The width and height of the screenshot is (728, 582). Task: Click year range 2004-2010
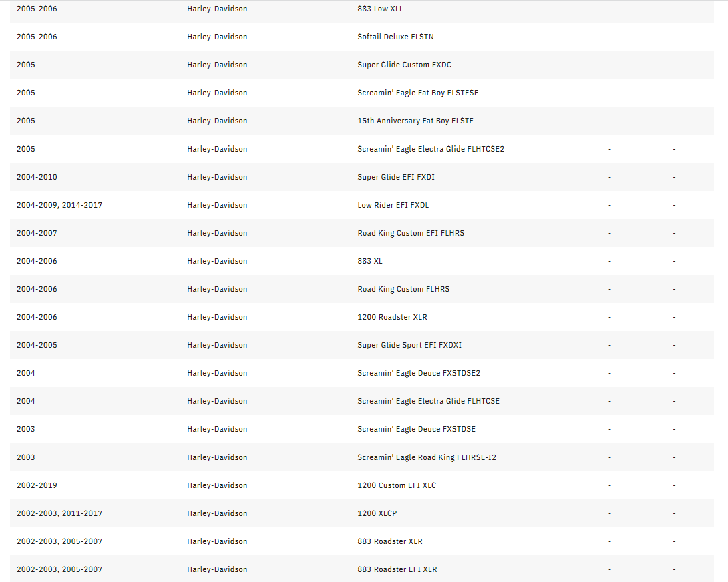[37, 177]
